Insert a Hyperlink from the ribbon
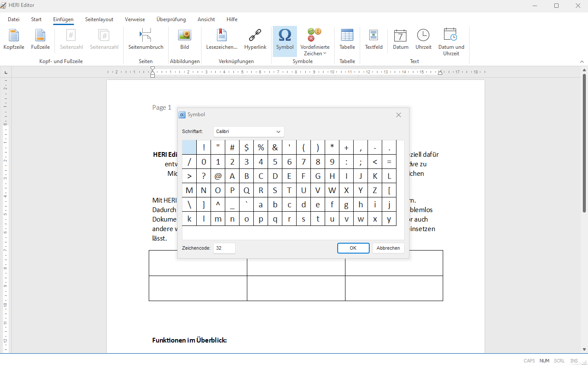Viewport: 588px width, 365px height. coord(255,40)
